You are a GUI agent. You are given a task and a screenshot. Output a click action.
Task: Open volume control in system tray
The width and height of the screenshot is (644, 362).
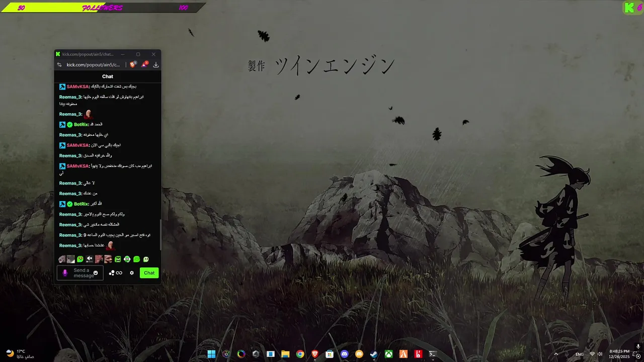point(600,354)
